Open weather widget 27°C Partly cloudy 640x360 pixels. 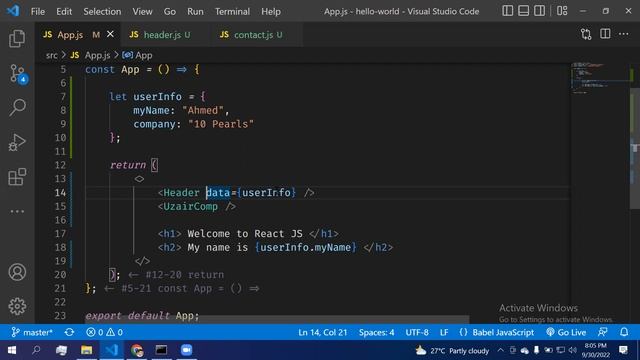(452, 351)
